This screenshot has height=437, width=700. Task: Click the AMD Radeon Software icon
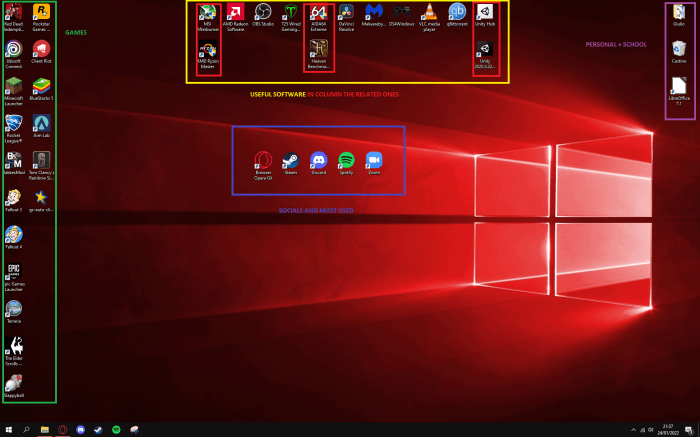click(x=235, y=17)
